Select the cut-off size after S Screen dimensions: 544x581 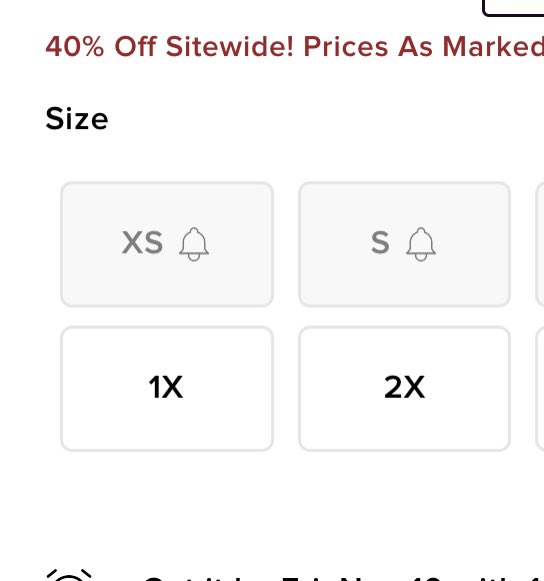tap(540, 244)
